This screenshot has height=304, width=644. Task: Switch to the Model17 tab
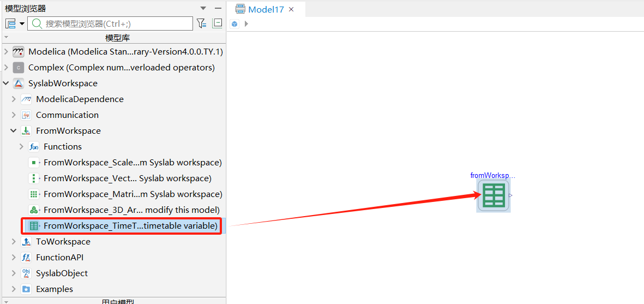tap(266, 9)
